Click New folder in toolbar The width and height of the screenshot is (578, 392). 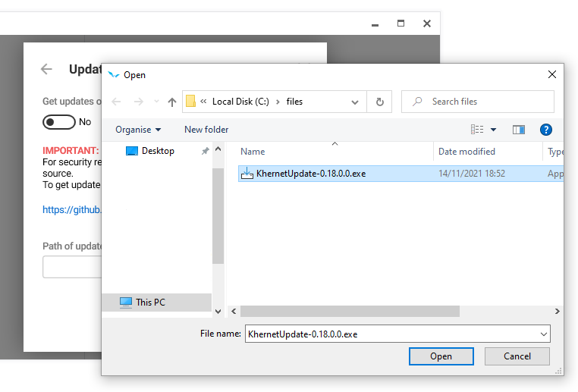point(206,130)
